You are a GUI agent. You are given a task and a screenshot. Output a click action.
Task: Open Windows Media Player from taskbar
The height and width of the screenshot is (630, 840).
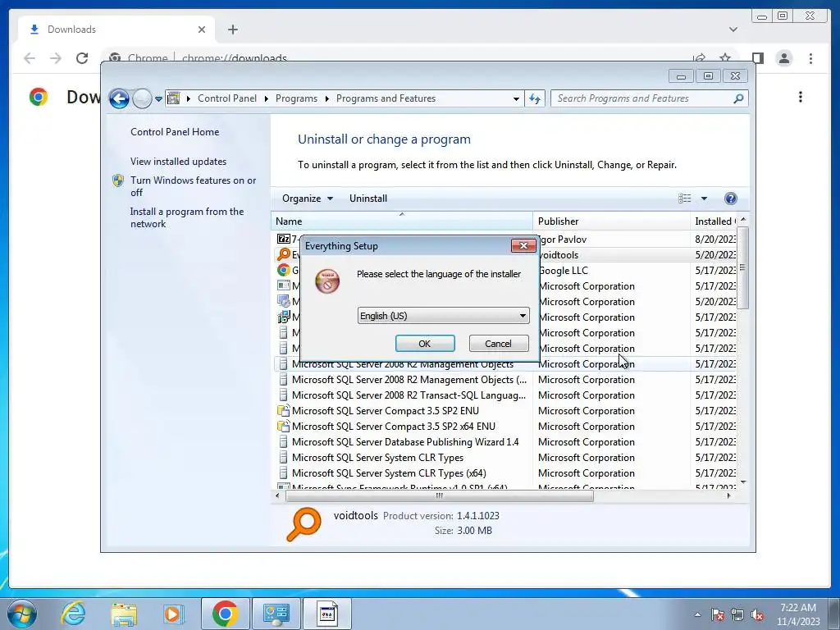click(172, 614)
